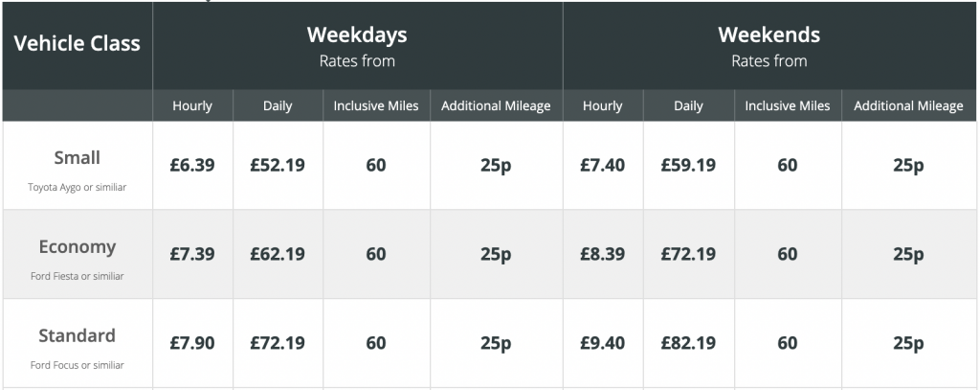Click the £7.90 Standard weekday hourly rate
Screen dimensions: 980x390
(x=192, y=343)
